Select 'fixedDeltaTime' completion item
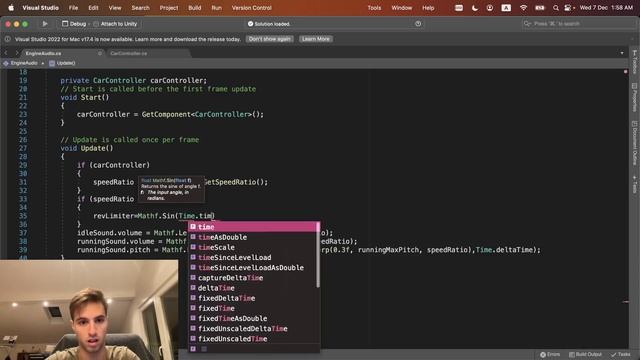The image size is (640, 360). (253, 298)
